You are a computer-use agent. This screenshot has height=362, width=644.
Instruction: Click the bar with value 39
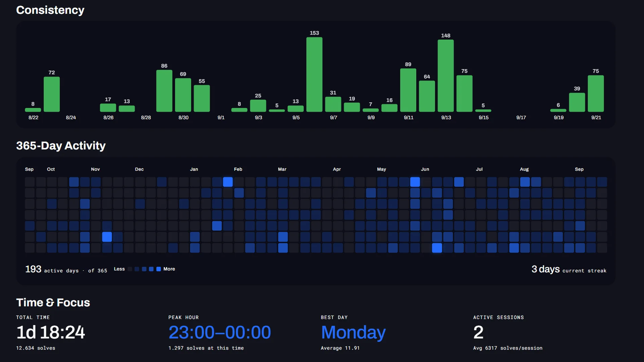coord(577,102)
